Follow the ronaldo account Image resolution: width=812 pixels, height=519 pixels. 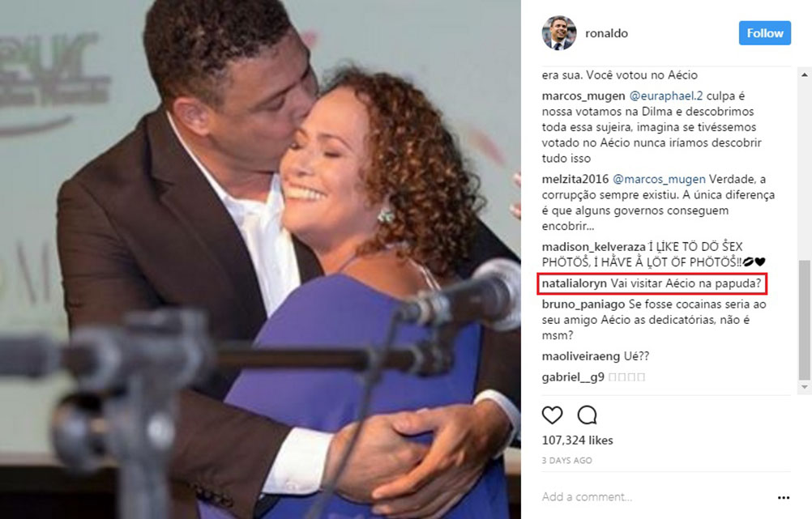click(765, 33)
